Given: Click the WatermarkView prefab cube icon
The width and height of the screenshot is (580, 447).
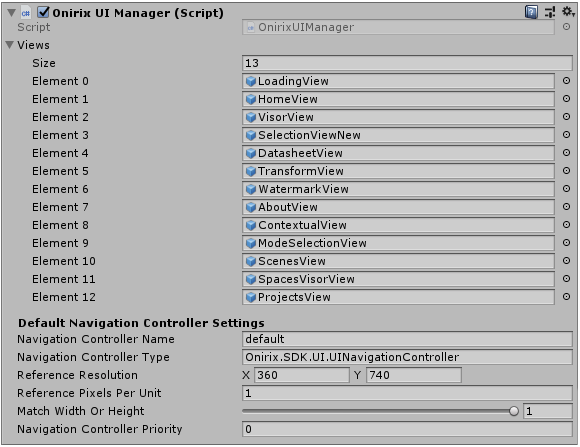Looking at the screenshot, I should click(251, 189).
